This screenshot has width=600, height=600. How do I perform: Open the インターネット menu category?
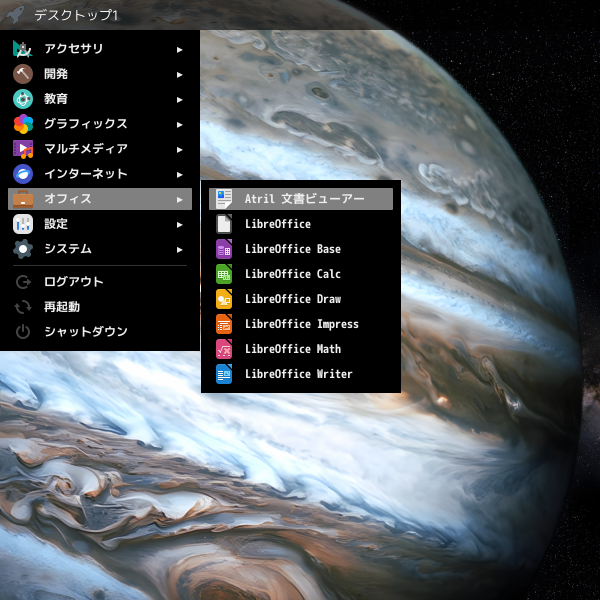point(100,174)
